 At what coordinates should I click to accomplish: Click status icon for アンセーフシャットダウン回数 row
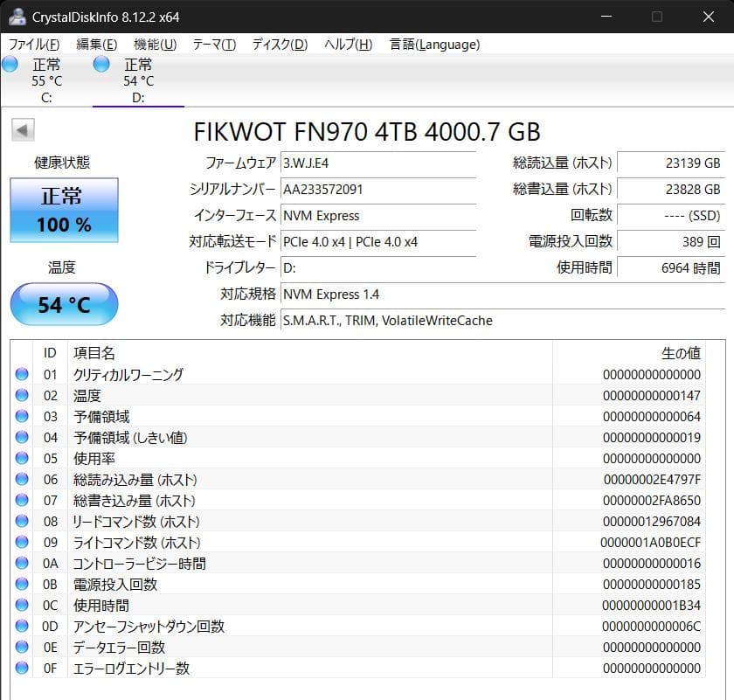(x=22, y=626)
